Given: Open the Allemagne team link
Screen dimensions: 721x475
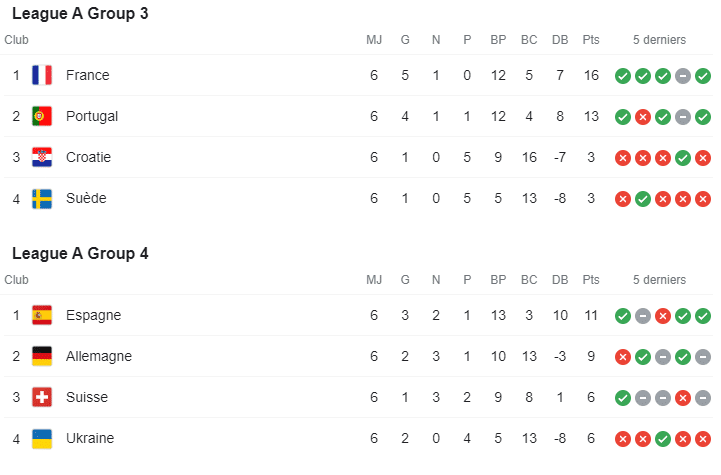Looking at the screenshot, I should pyautogui.click(x=99, y=356).
